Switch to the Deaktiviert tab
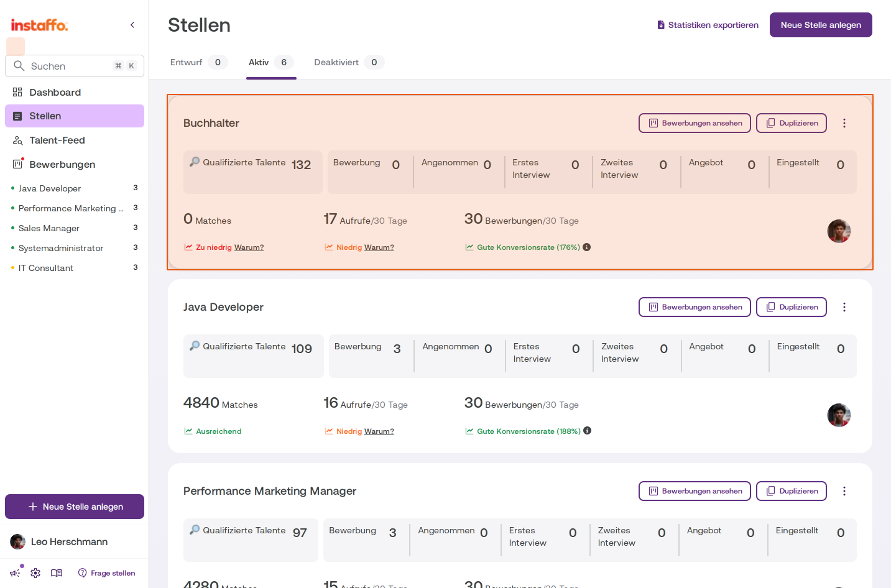 [x=349, y=62]
